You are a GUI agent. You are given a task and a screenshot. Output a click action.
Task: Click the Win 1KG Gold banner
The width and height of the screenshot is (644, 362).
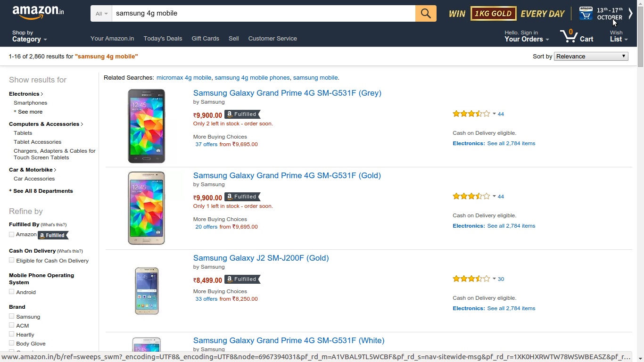coord(506,14)
